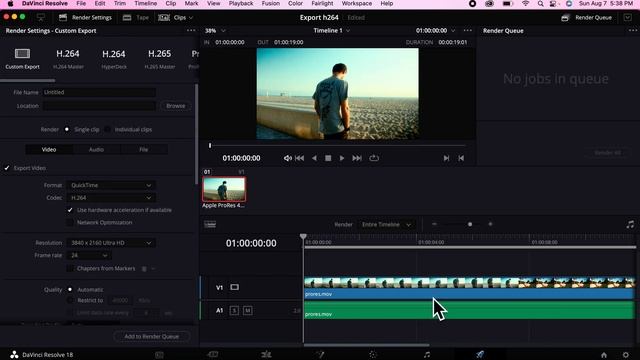Open the Render Entire Timeline dropdown
The width and height of the screenshot is (640, 360).
[386, 224]
